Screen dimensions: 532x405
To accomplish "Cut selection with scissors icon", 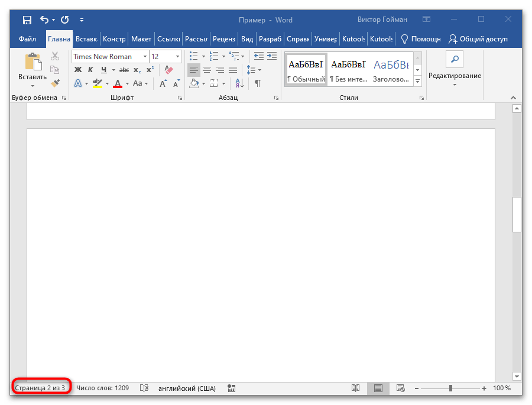I will pyautogui.click(x=55, y=56).
